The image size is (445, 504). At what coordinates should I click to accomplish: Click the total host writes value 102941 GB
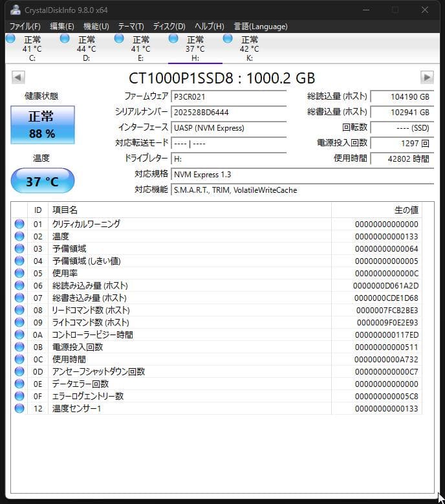click(x=402, y=112)
